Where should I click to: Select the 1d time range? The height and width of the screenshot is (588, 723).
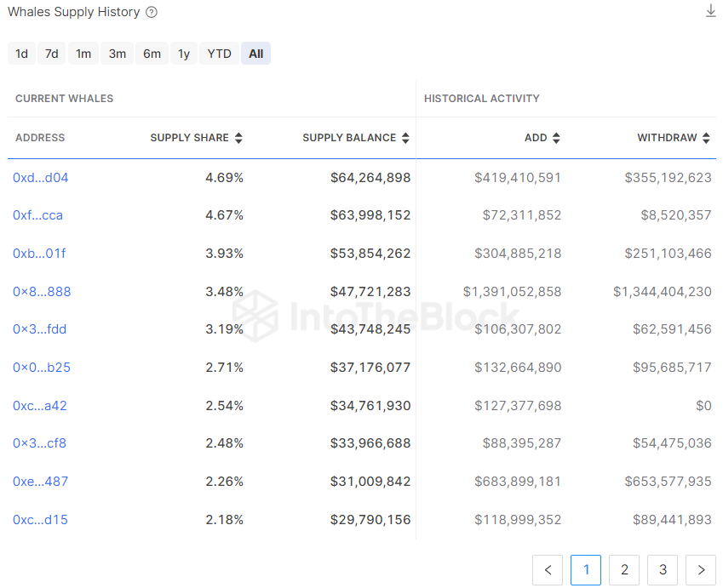click(x=22, y=54)
